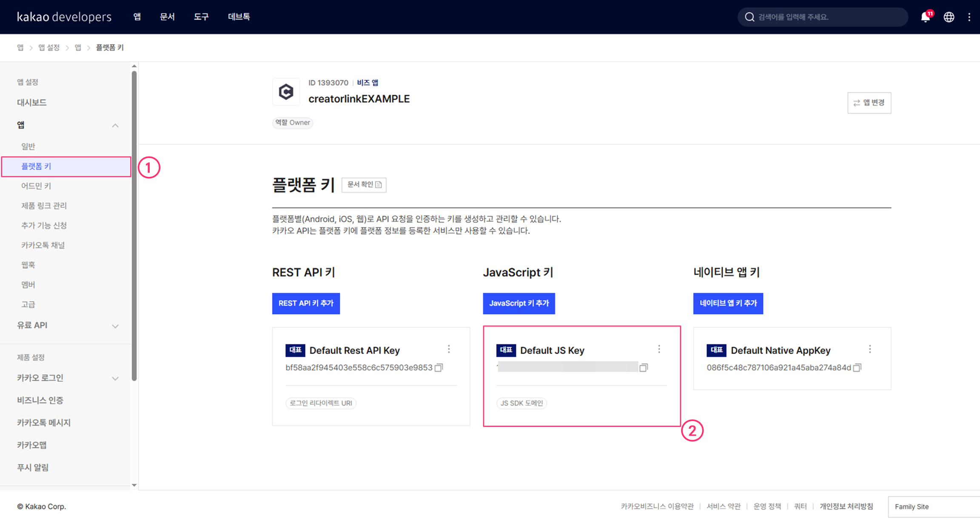980x524 pixels.
Task: Open the 데브톡 top menu
Action: [x=239, y=17]
